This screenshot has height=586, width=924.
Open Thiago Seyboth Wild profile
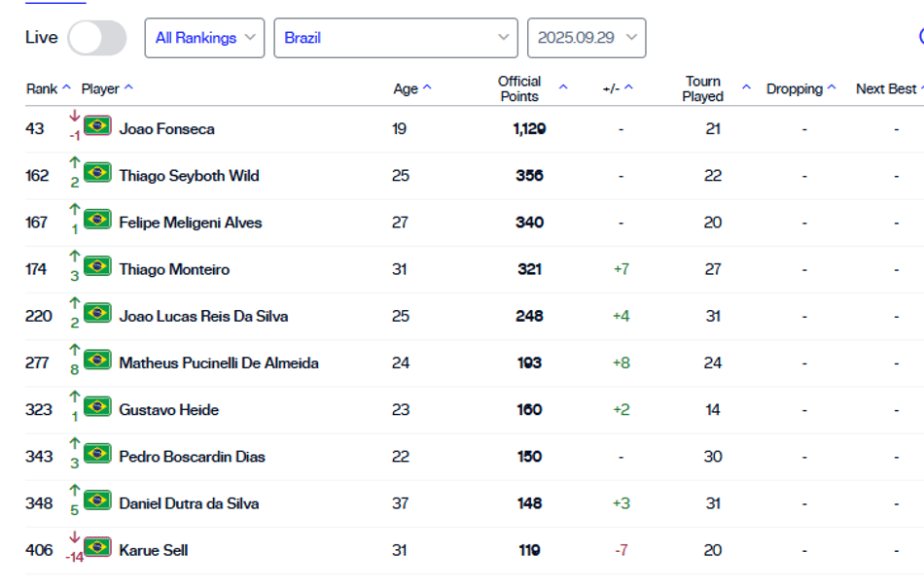189,176
